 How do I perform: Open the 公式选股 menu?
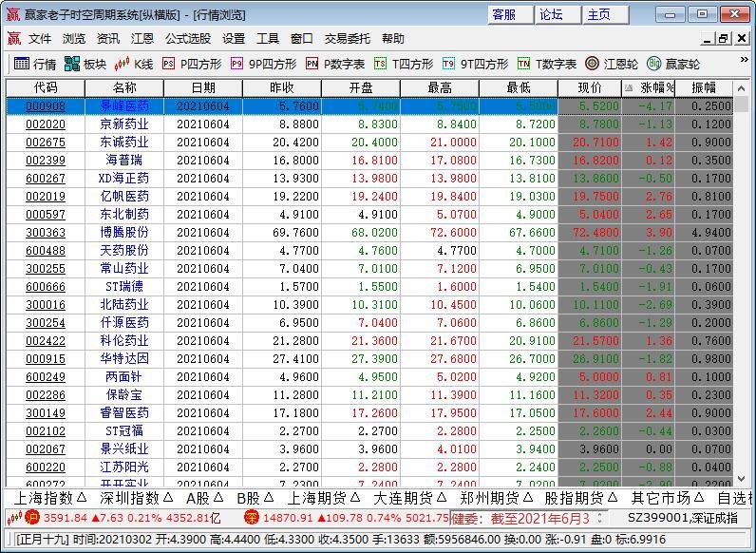point(188,39)
